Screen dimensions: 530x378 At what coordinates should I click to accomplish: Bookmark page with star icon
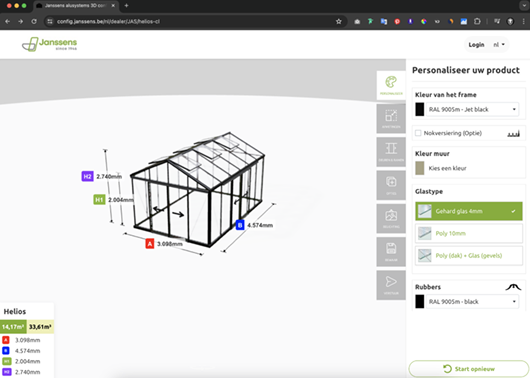[x=339, y=22]
